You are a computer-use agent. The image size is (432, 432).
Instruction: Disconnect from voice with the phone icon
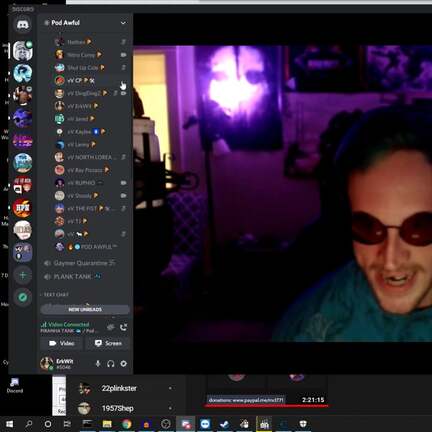click(123, 327)
